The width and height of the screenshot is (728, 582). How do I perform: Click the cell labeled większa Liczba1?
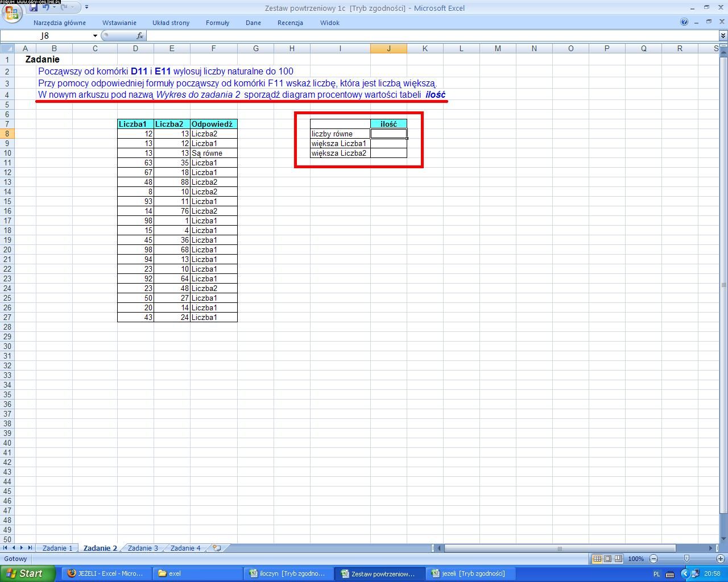(340, 143)
